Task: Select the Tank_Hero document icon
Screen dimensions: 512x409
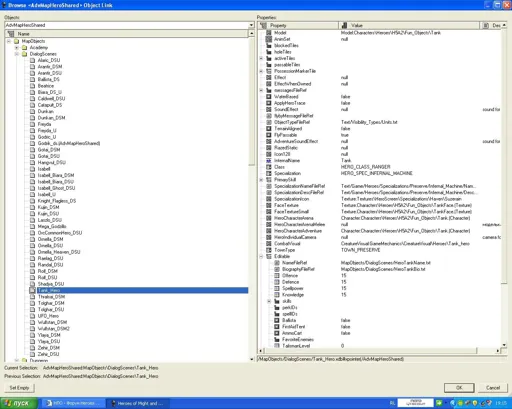Action: tap(32, 290)
